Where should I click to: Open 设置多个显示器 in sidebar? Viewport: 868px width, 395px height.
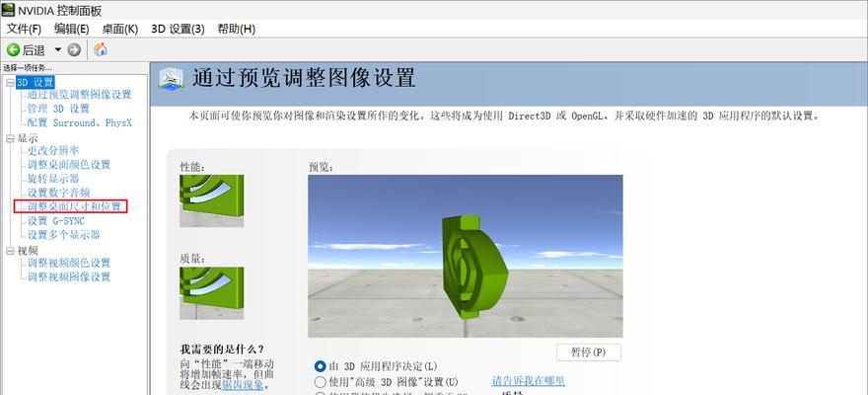64,235
